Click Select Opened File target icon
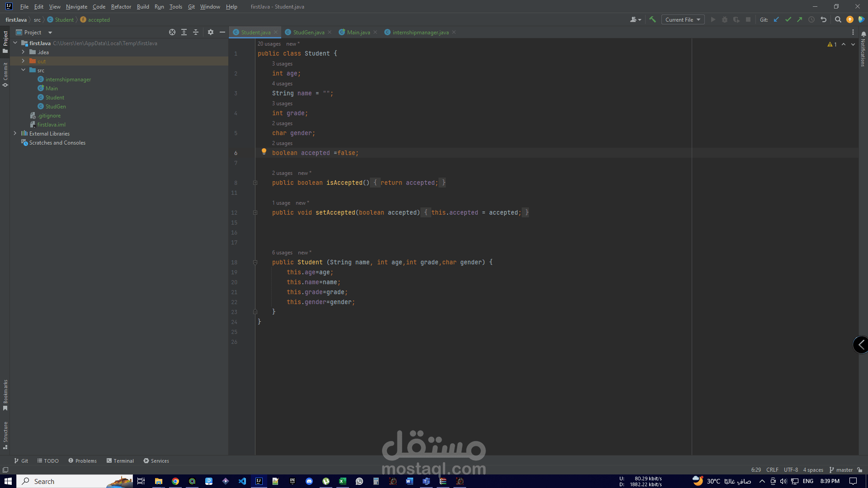Screen dimensions: 868x488 [172, 32]
